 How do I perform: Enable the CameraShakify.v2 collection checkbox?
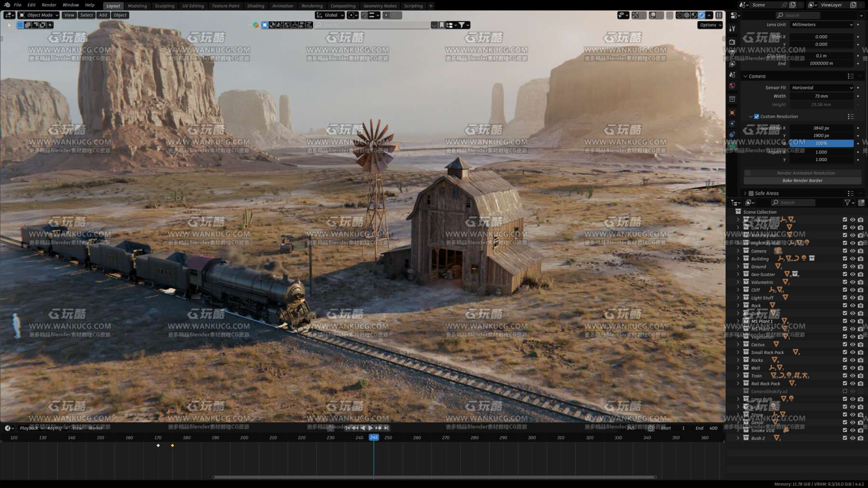pos(845,392)
